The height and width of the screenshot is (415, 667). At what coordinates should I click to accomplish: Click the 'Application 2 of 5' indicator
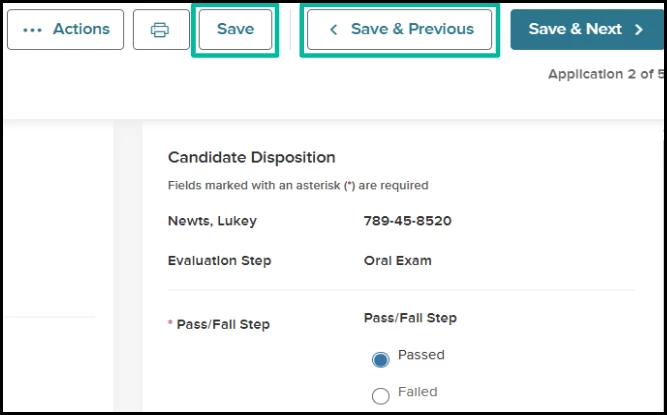pos(604,74)
